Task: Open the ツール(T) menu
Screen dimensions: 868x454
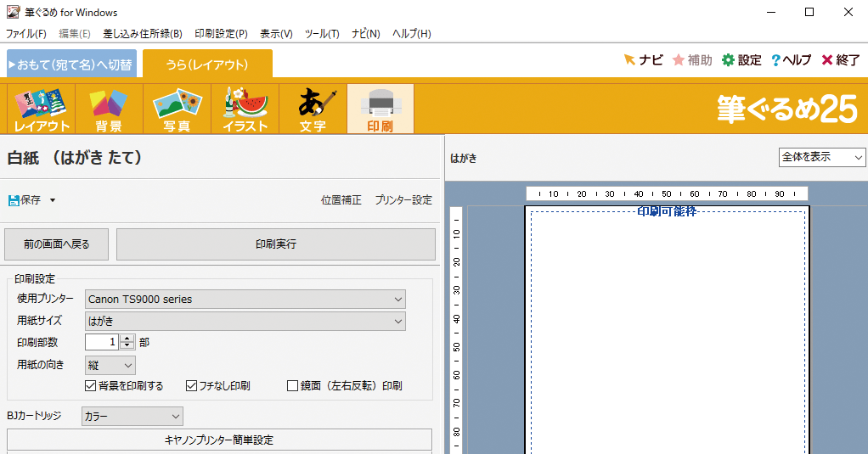Action: [x=322, y=34]
